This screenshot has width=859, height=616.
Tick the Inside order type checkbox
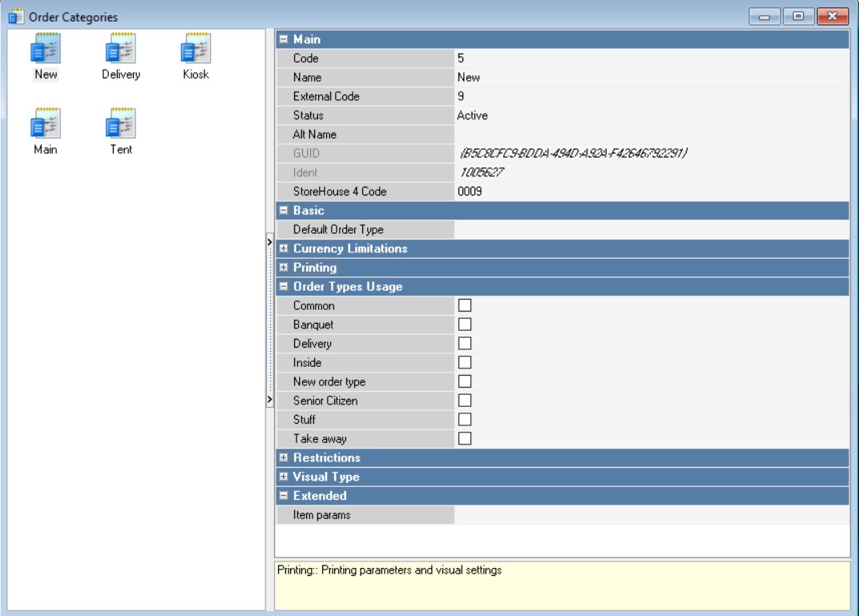coord(465,363)
